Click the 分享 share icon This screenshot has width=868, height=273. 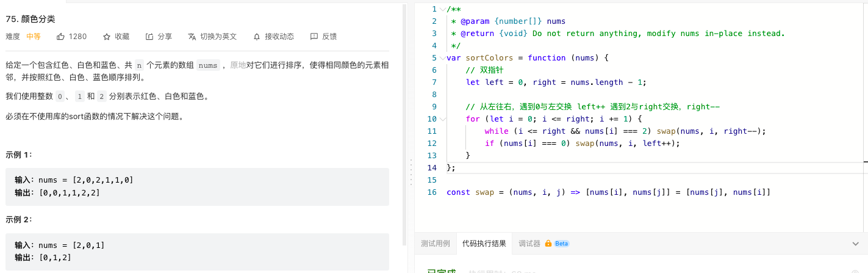[x=149, y=37]
